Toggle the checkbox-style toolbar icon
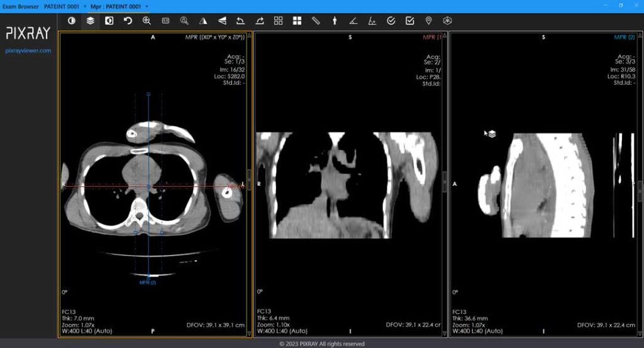644x348 pixels. 410,21
